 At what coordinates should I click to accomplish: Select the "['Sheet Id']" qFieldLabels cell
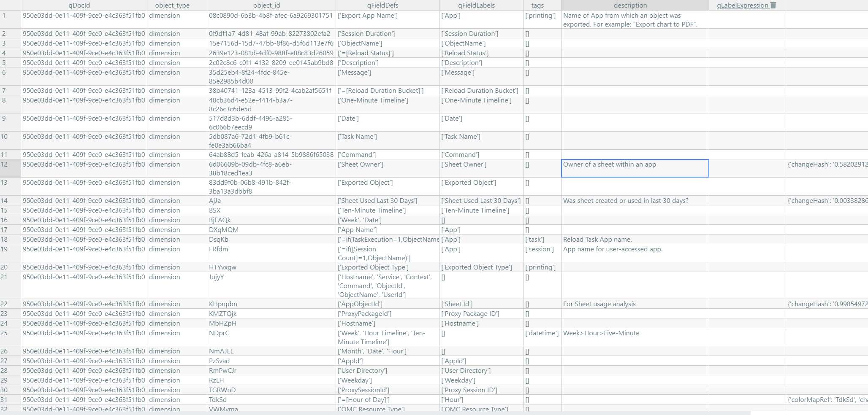(481, 304)
